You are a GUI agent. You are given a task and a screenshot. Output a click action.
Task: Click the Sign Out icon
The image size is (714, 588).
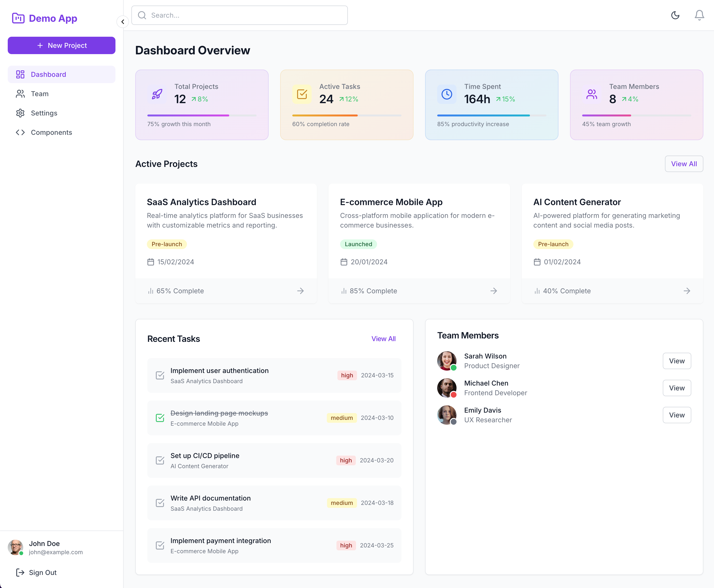(x=20, y=573)
